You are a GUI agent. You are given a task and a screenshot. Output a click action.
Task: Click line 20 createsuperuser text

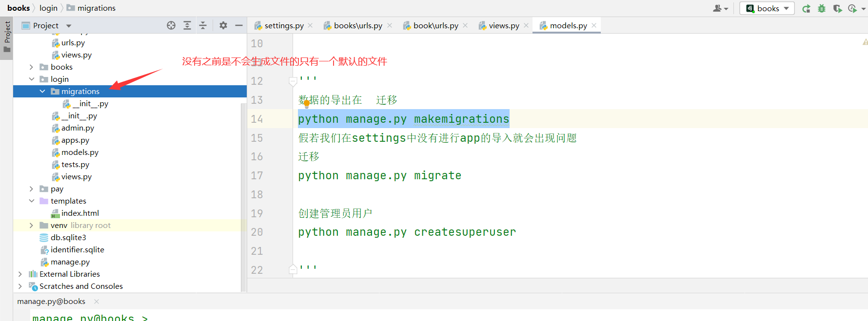pos(465,232)
